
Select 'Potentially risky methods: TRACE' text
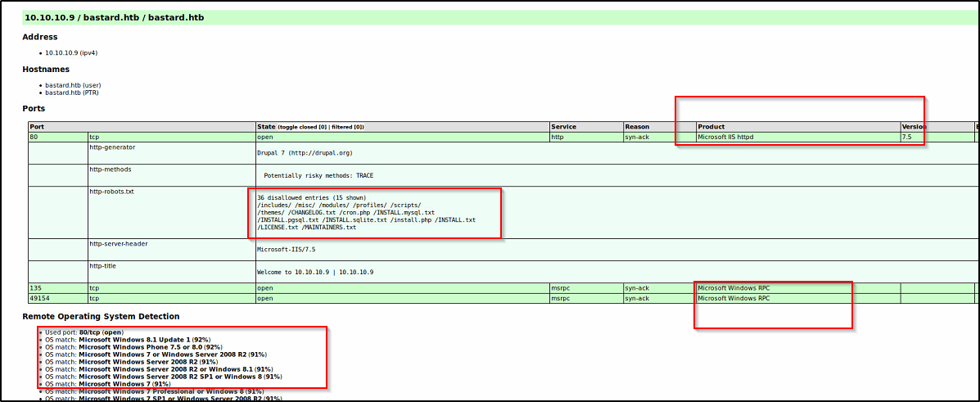click(318, 175)
